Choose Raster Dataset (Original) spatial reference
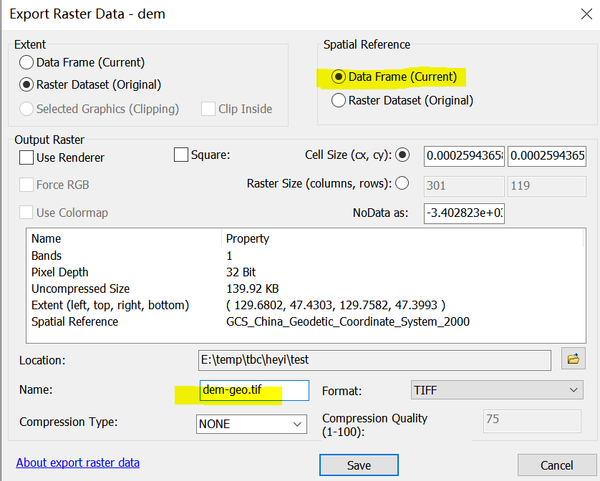This screenshot has width=600, height=481. tap(340, 100)
